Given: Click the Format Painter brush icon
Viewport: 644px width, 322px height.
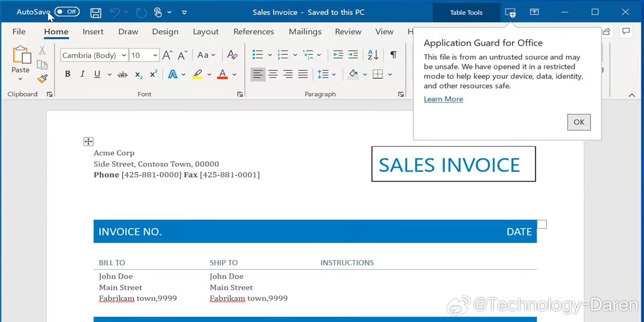Looking at the screenshot, I should (x=42, y=79).
